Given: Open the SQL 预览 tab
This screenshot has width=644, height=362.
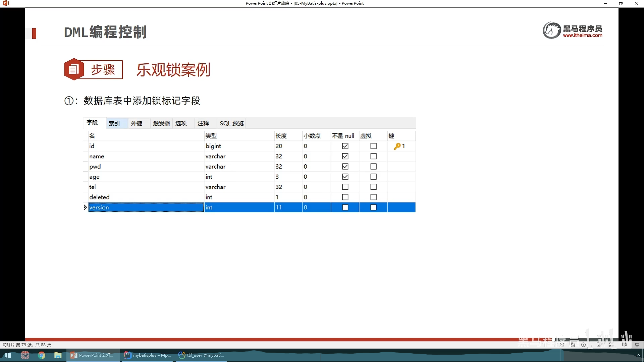Looking at the screenshot, I should (x=231, y=123).
